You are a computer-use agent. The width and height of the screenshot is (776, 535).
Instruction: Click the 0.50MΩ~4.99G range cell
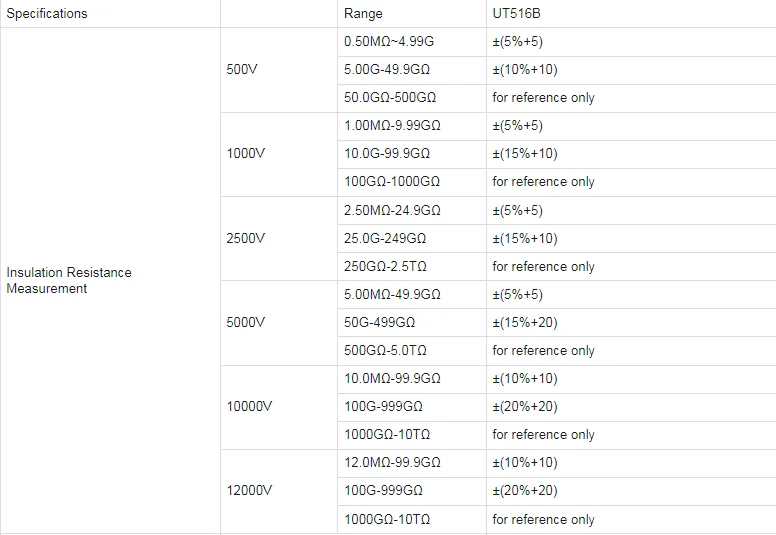click(389, 42)
